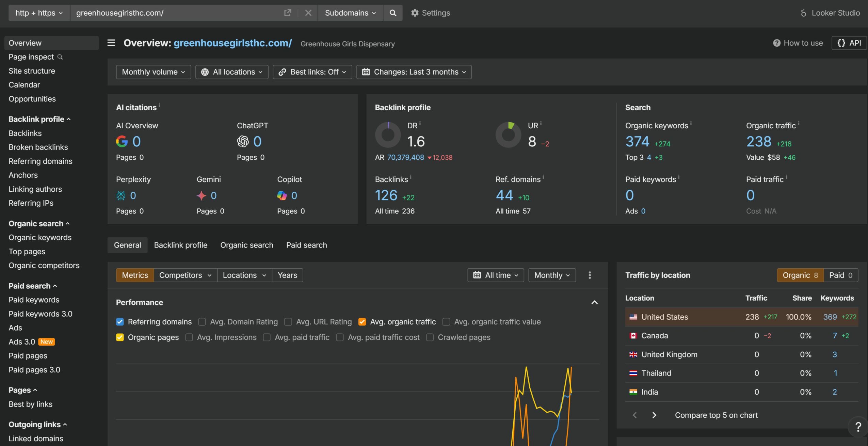Uncheck the Referring domains checkbox
Viewport: 868px width, 446px height.
(120, 322)
